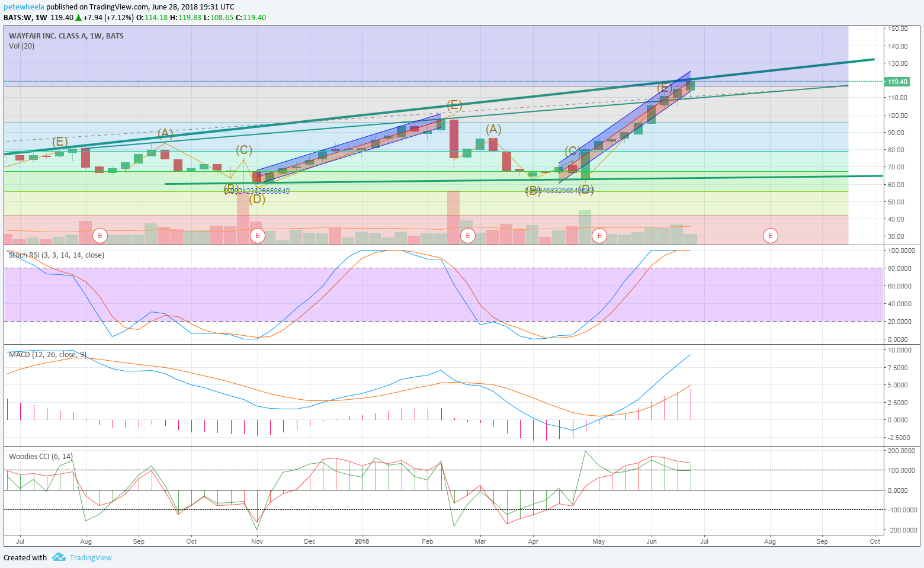This screenshot has width=924, height=568.
Task: Click the 100.00 price scale value
Action: coord(898,115)
